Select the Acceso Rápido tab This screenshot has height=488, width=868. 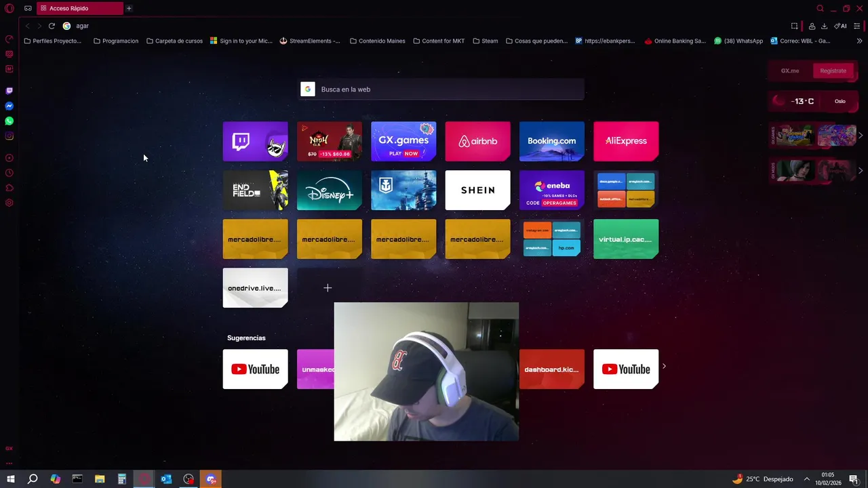pos(80,8)
